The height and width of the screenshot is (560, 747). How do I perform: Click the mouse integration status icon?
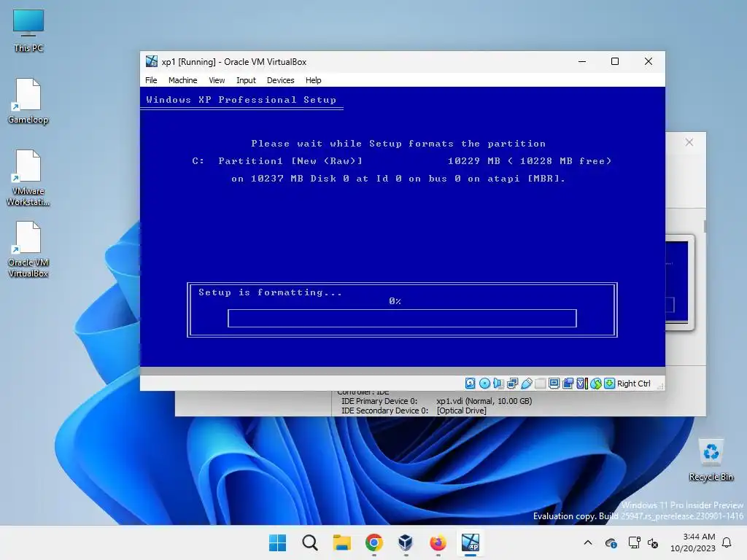point(596,384)
